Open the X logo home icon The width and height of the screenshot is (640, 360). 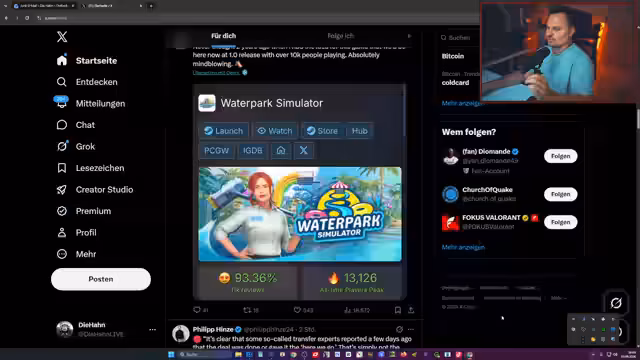pyautogui.click(x=62, y=37)
